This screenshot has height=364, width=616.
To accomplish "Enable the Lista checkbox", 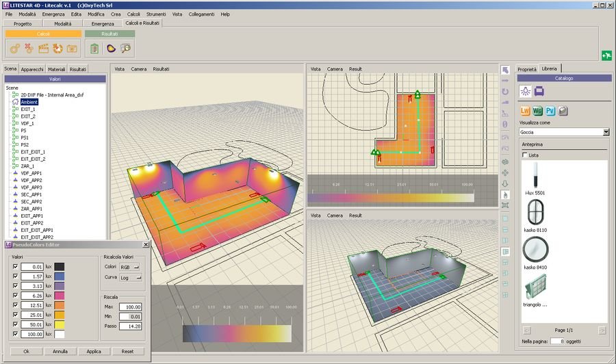I will point(525,155).
